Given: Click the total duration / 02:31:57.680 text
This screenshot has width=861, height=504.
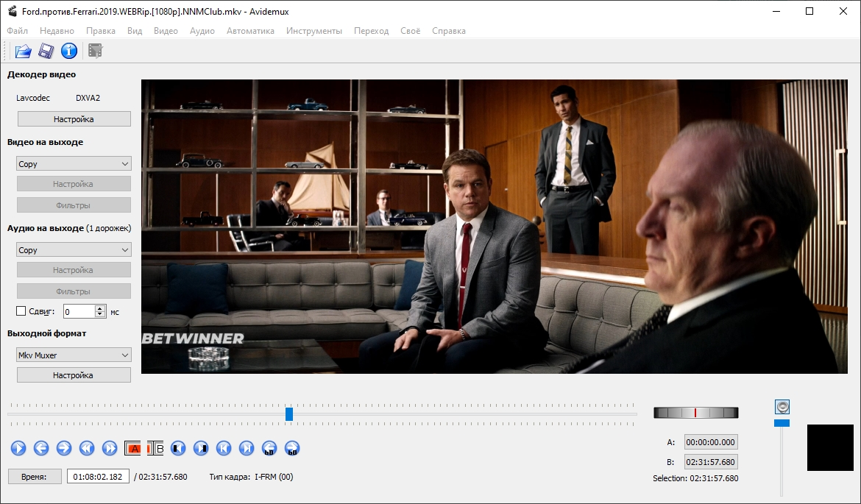Looking at the screenshot, I should 161,477.
